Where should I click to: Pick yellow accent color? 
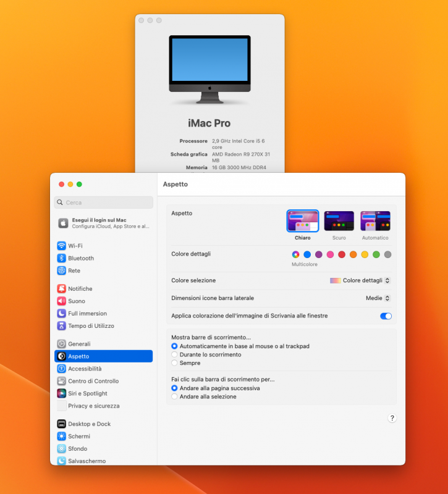(x=365, y=254)
